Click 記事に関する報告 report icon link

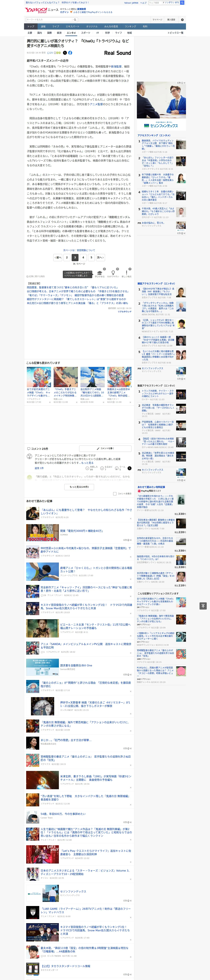(35, 276)
